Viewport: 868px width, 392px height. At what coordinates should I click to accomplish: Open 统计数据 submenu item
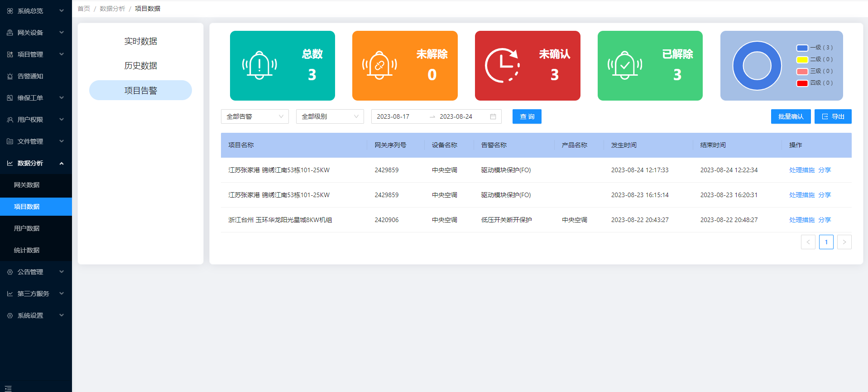pos(36,250)
